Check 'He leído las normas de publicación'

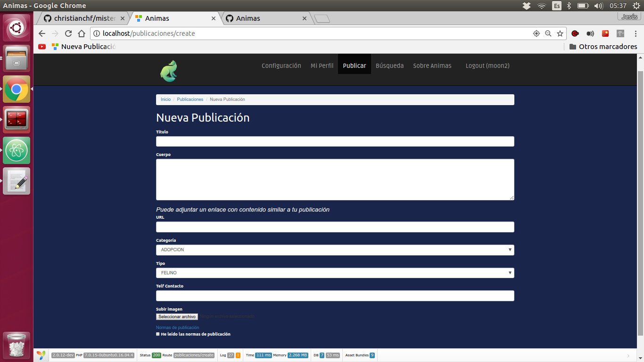pyautogui.click(x=158, y=334)
